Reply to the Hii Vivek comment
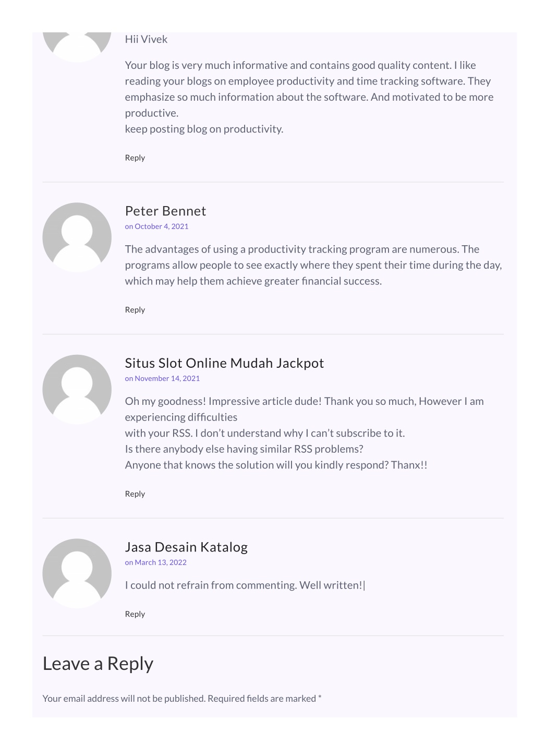The image size is (534, 756). pos(135,158)
